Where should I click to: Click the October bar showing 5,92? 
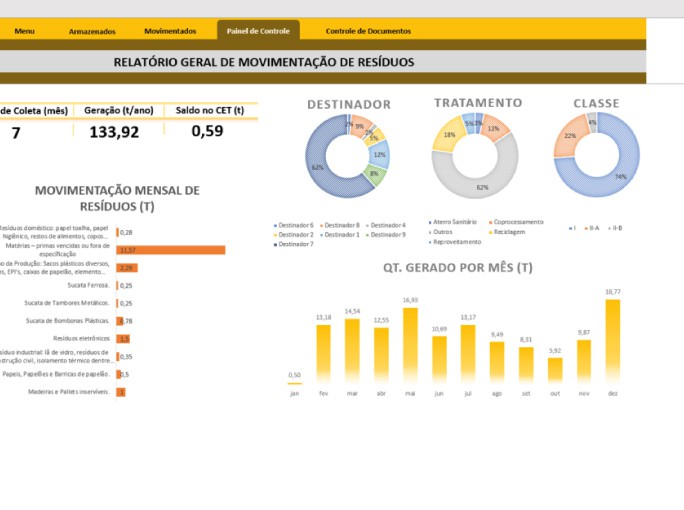click(554, 370)
